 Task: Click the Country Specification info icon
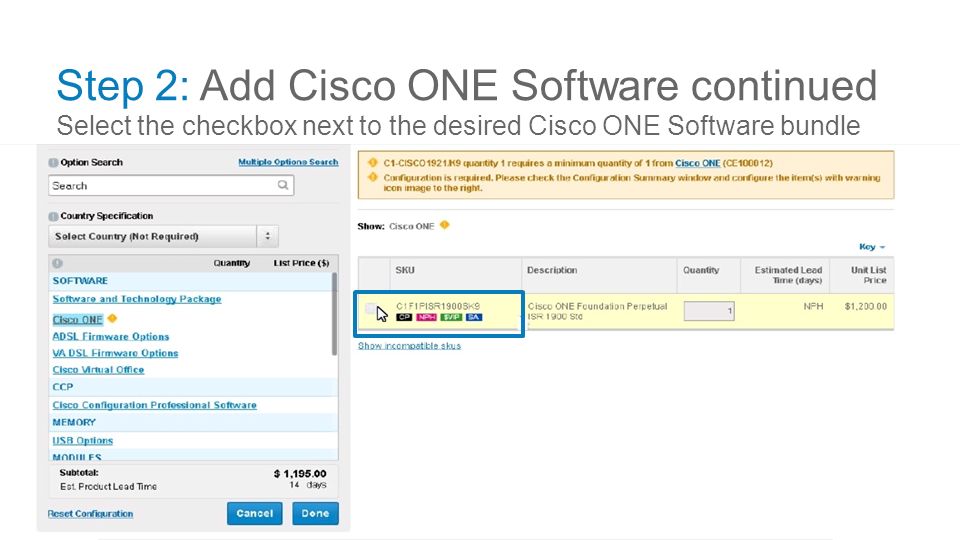pos(53,216)
